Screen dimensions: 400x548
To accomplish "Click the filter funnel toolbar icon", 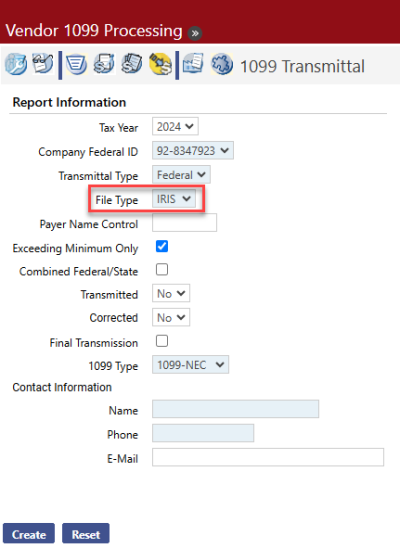I will click(x=77, y=64).
